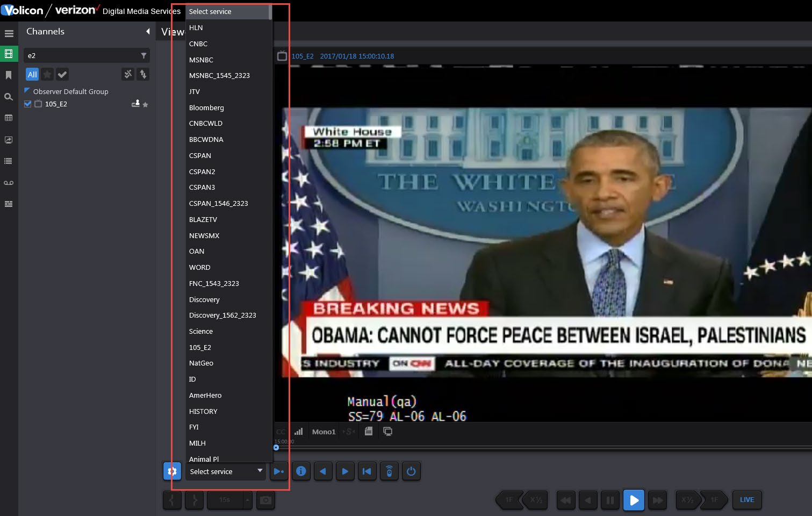
Task: Open the multi-panel layout sidebar icon
Action: coord(9,204)
